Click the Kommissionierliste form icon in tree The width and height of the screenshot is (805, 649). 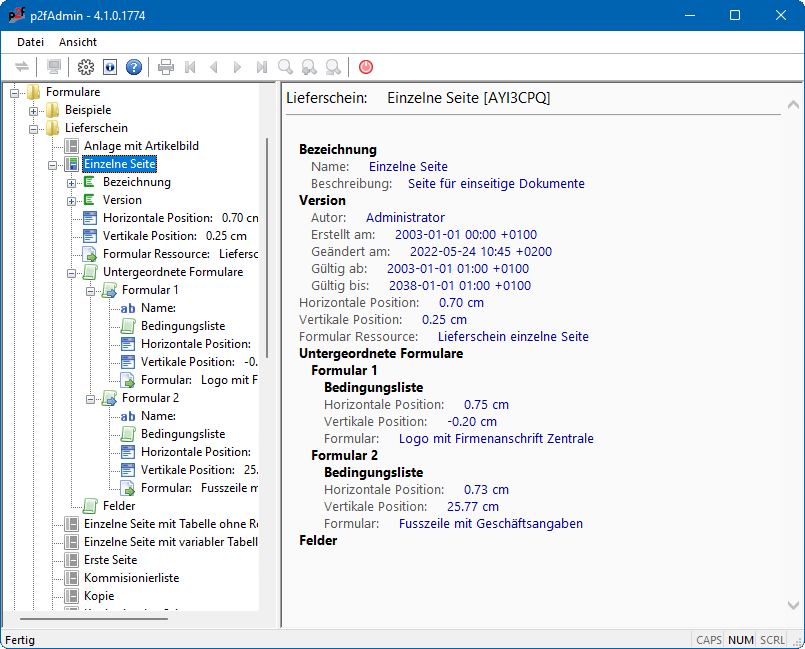pos(71,578)
